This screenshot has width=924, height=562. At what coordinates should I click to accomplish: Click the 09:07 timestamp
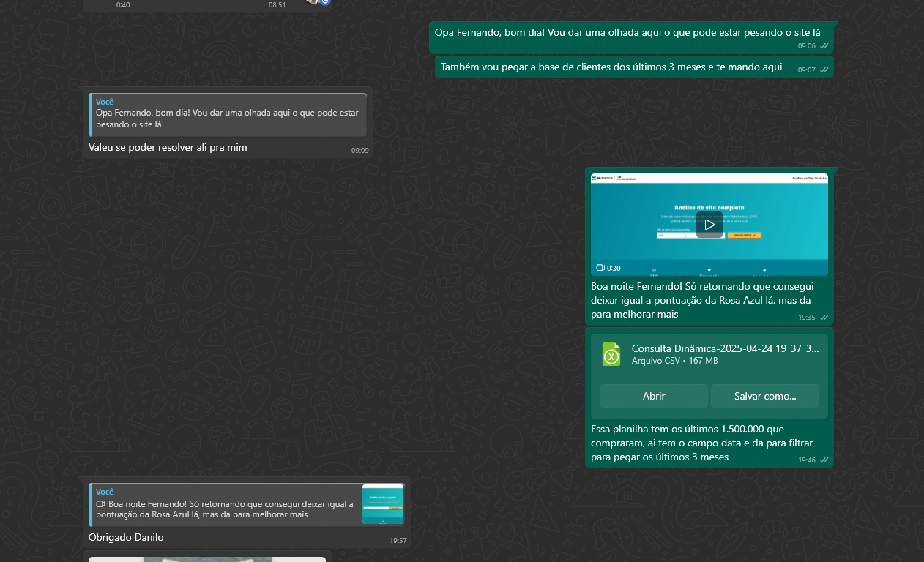pyautogui.click(x=806, y=70)
